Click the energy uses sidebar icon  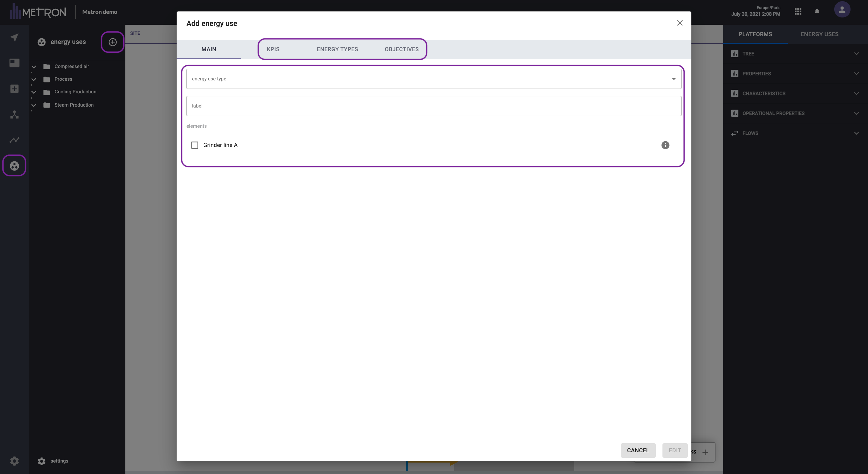[14, 166]
